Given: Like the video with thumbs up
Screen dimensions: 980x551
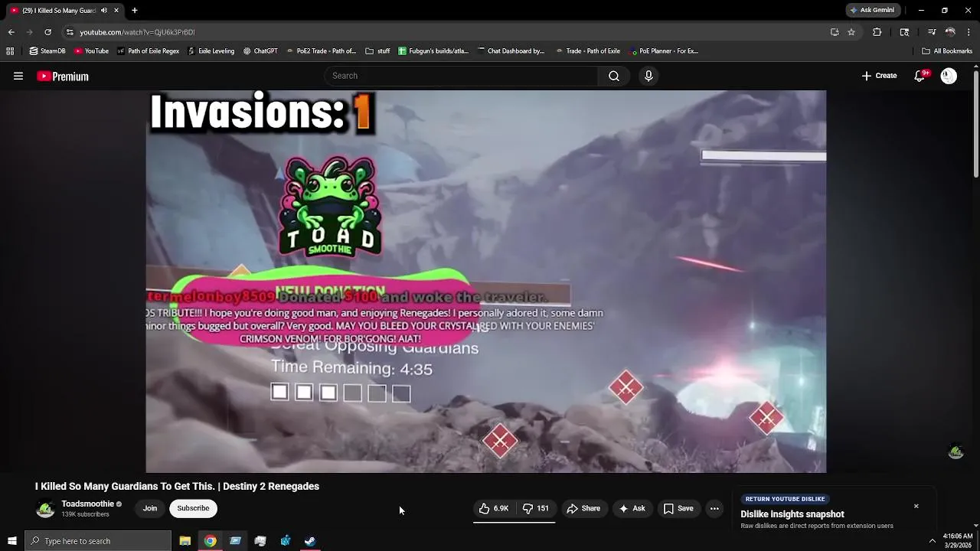Looking at the screenshot, I should [494, 508].
